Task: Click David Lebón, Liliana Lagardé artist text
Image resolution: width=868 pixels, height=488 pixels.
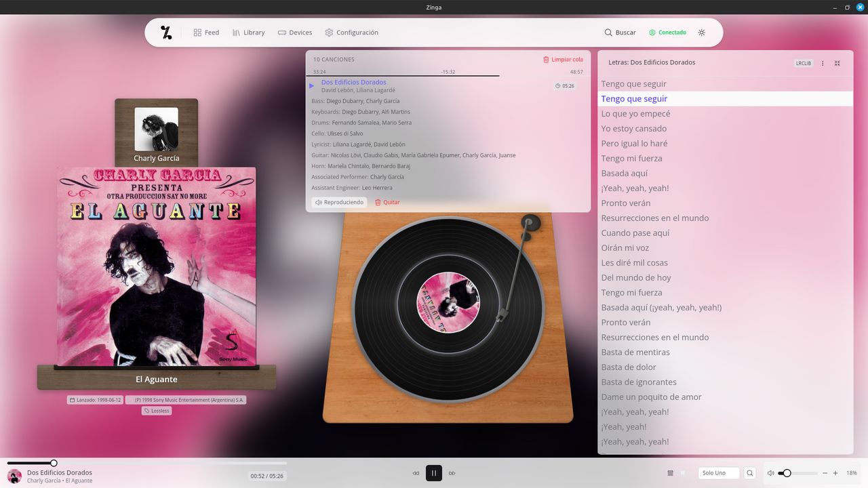Action: pos(358,90)
